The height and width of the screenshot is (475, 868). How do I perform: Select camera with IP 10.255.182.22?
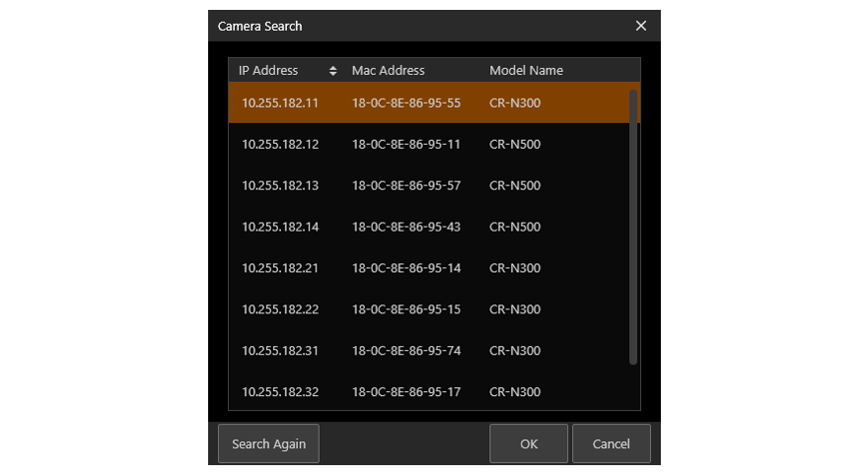coord(280,310)
